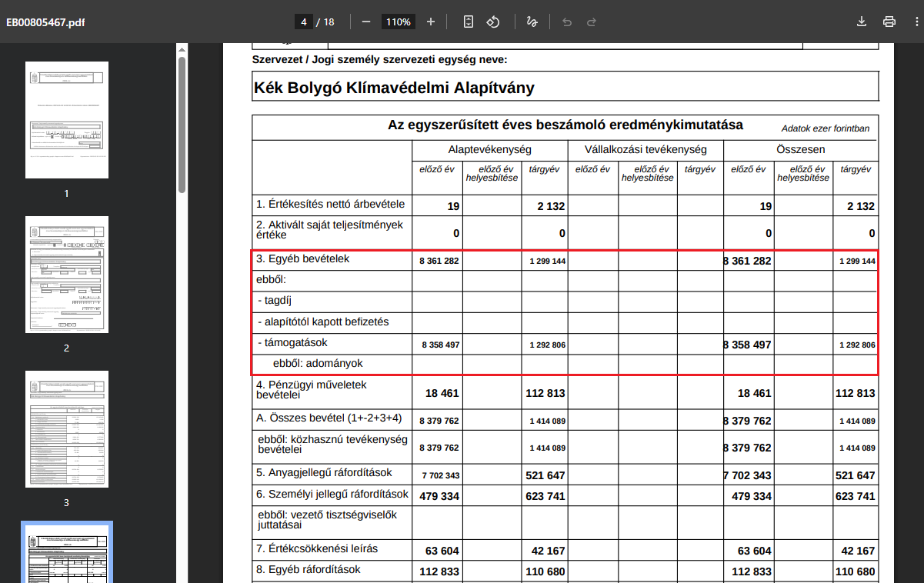Click ebből: vezető tisztségviselők juttatásai label
The width and height of the screenshot is (924, 583).
[327, 521]
